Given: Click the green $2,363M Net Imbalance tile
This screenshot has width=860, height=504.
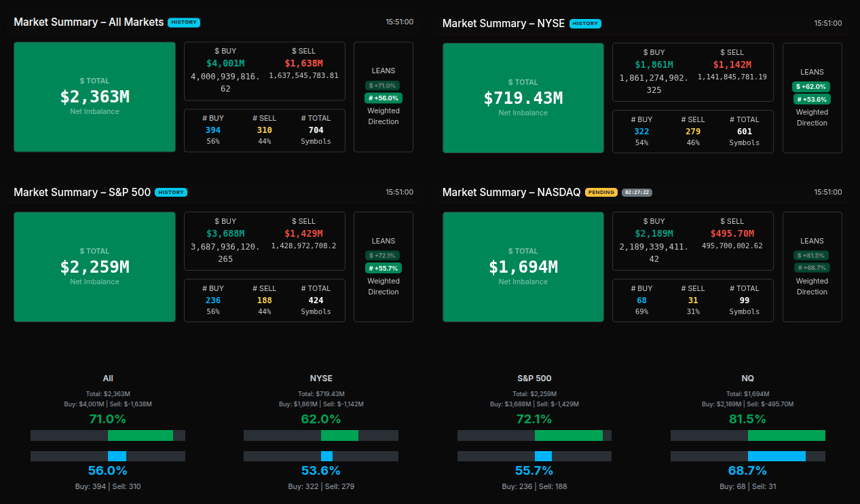Looking at the screenshot, I should click(95, 97).
